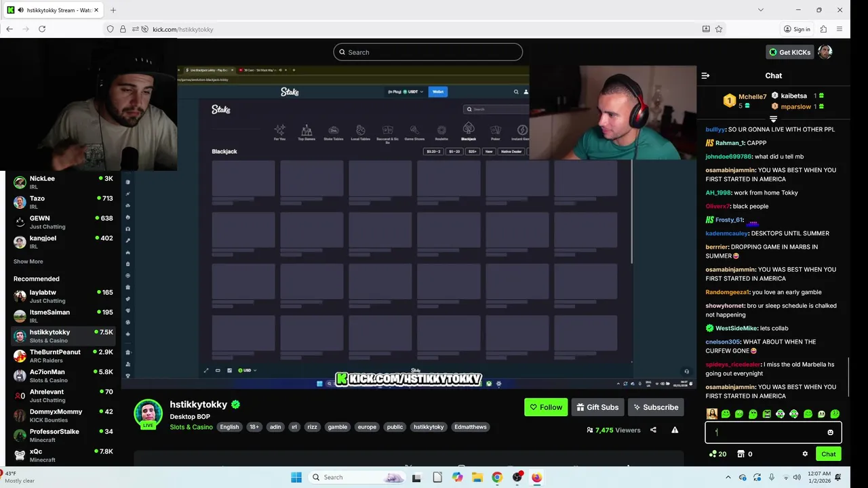Follow hstikkytokky channel

point(546,407)
